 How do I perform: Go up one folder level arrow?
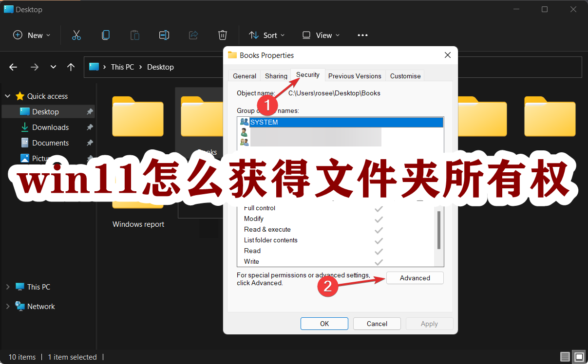coord(71,67)
